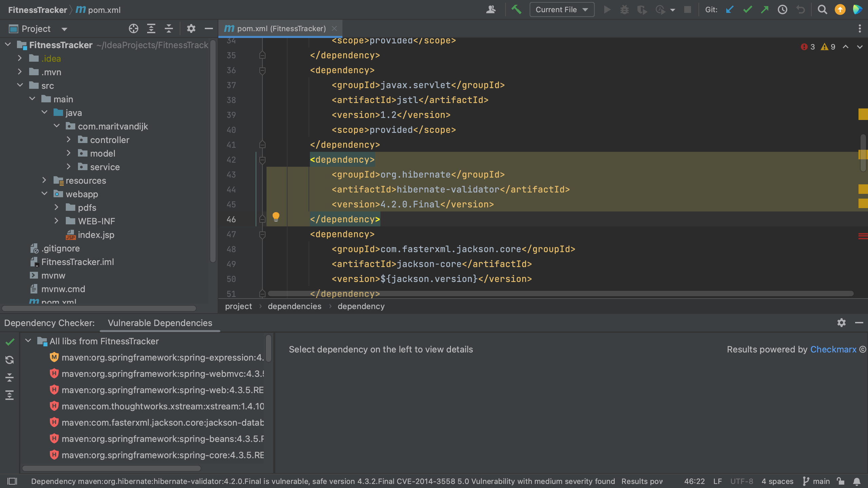Click the intention bulb on line 46

pyautogui.click(x=276, y=217)
